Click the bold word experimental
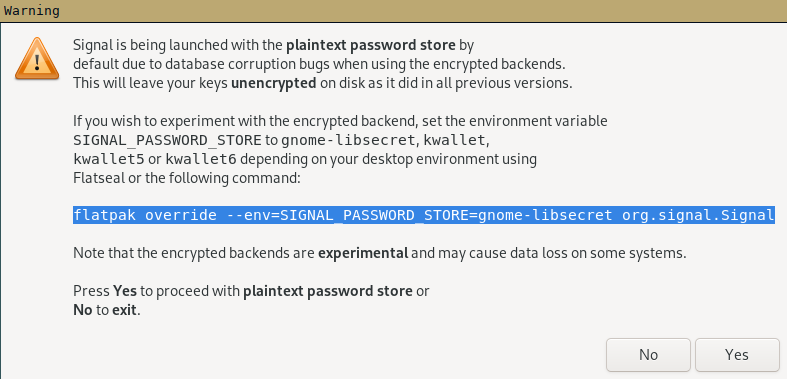The width and height of the screenshot is (787, 379). (363, 254)
